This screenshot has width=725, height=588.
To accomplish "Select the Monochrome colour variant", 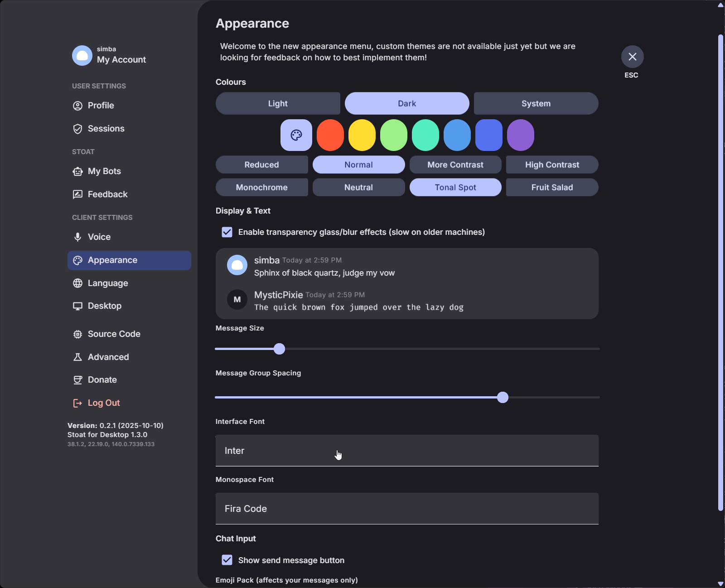I will tap(262, 187).
